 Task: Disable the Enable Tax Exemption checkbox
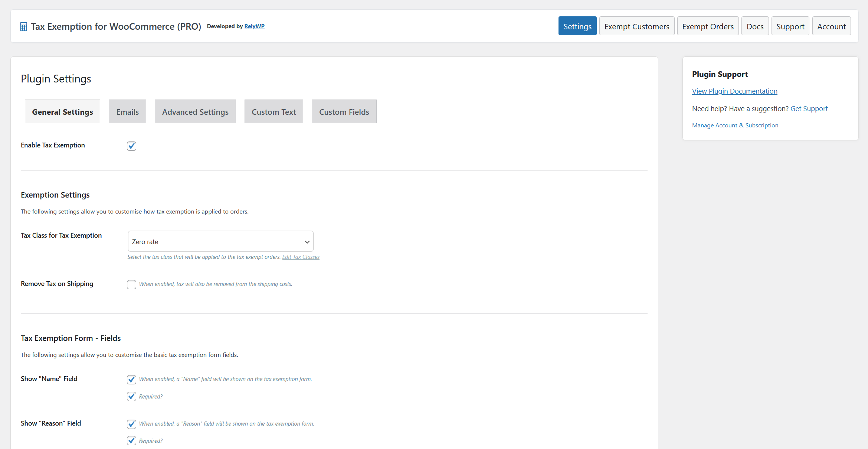(131, 146)
